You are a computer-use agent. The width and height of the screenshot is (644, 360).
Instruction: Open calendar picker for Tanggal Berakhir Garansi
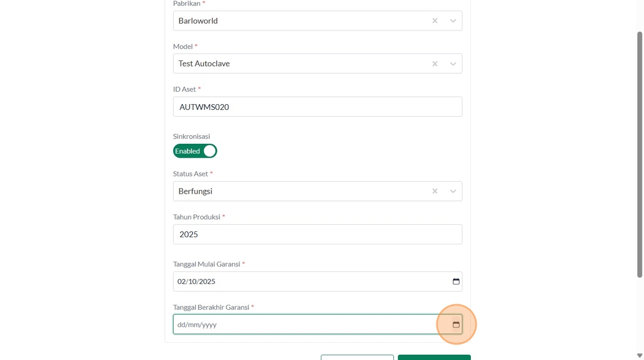pos(456,325)
